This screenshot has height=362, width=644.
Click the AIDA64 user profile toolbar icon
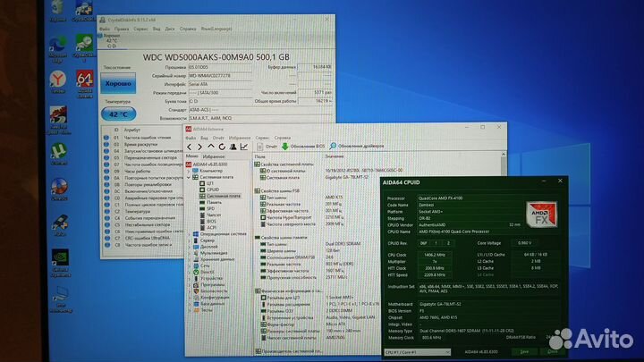click(x=233, y=147)
